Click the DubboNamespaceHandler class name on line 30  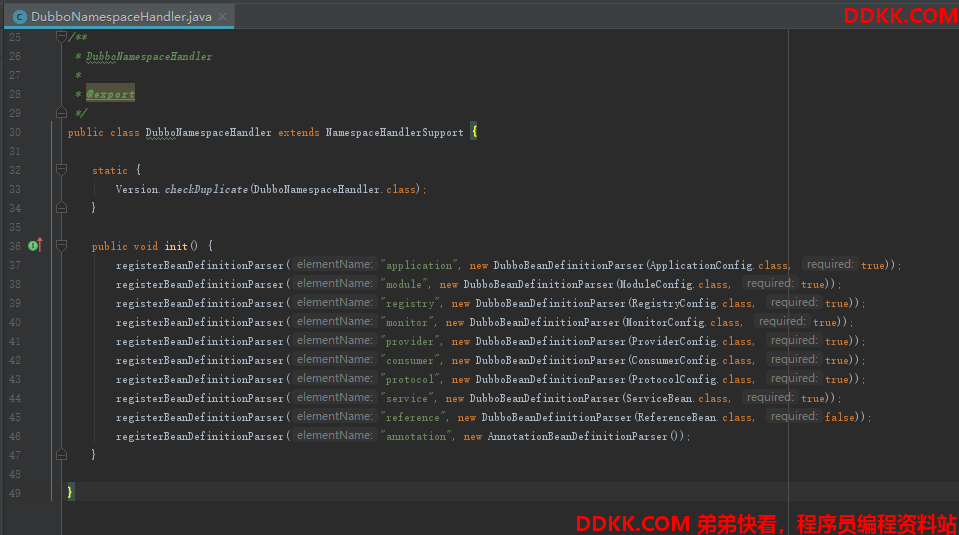(209, 132)
